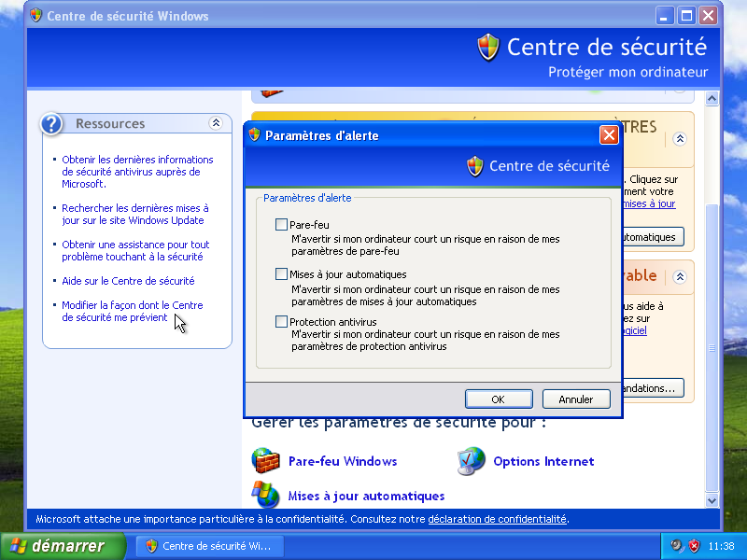Collapse the Ressources panel chevron
Image resolution: width=747 pixels, height=560 pixels.
[216, 123]
